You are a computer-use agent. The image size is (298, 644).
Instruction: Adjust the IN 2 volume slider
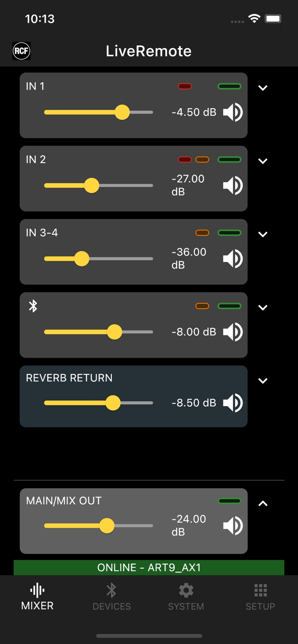92,185
